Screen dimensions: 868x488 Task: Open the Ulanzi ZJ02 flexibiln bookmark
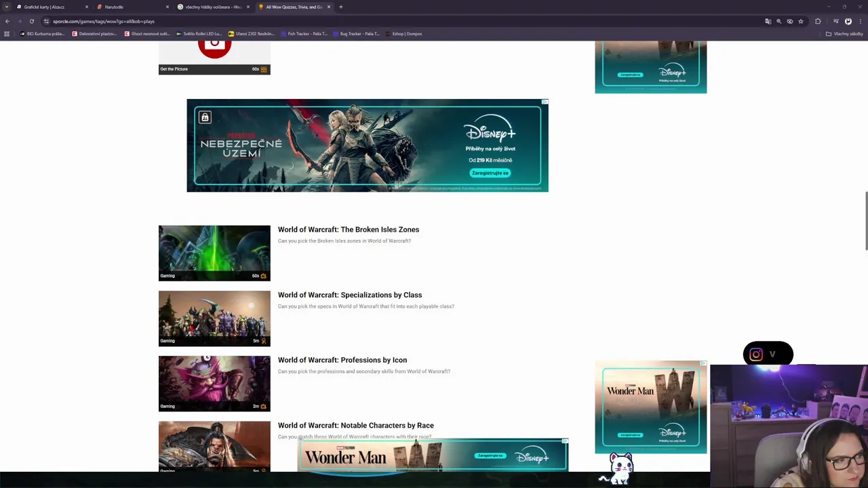point(252,34)
